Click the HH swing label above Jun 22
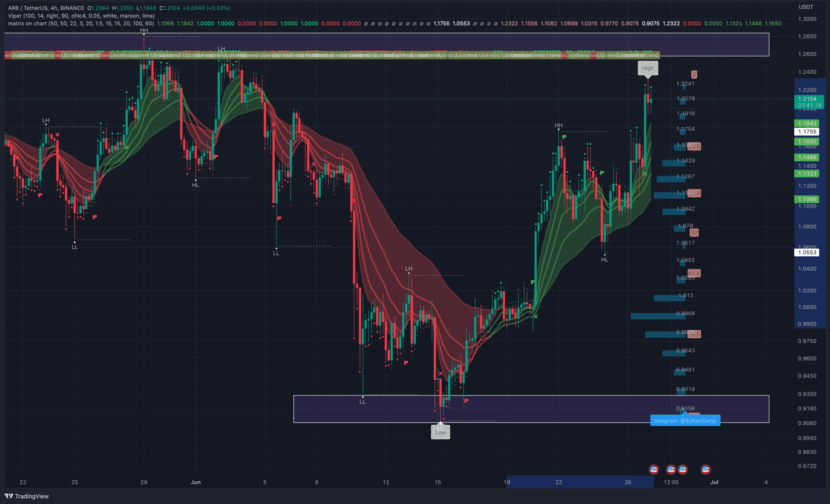 pyautogui.click(x=558, y=125)
